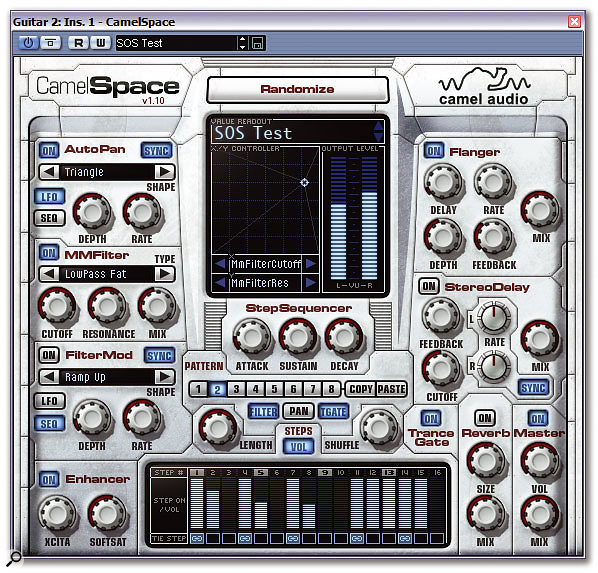598x573 pixels.
Task: Toggle FilterMod SYNC button
Action: [x=159, y=356]
